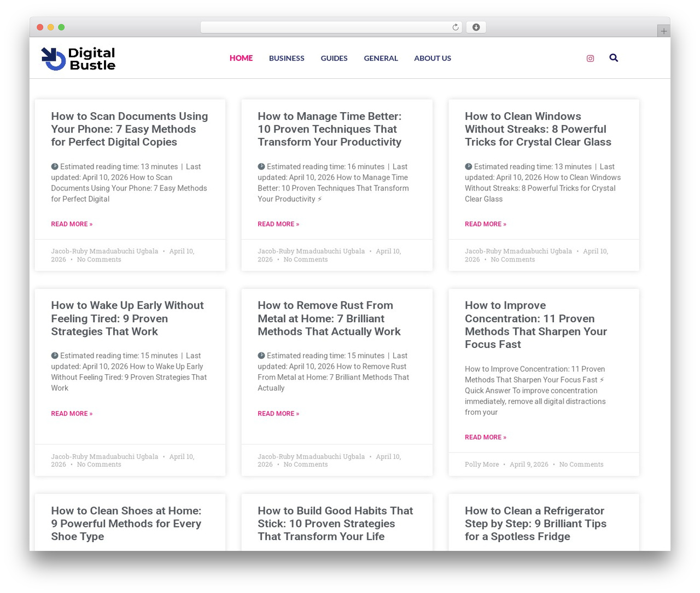Screen dimensions: 700x593
Task: Click the 'Quick Answer' excerpt of the Concentration post
Action: tap(535, 391)
